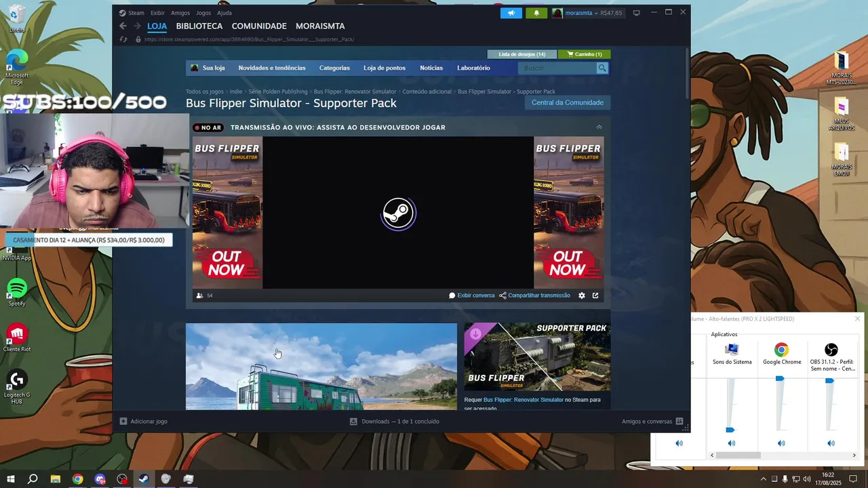Click the system tray volume icon

click(x=808, y=479)
